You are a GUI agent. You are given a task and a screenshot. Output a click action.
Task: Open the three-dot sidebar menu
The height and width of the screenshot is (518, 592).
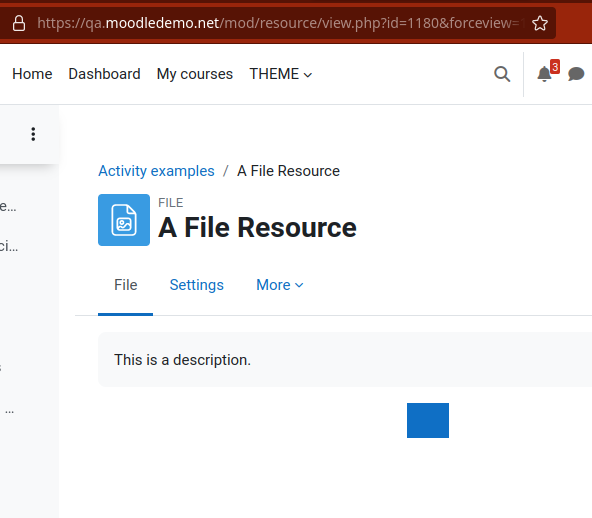33,134
